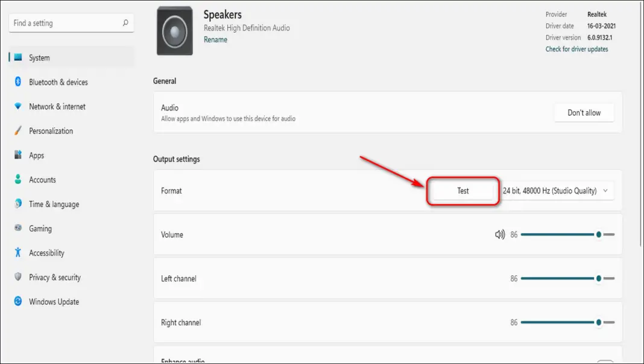Select Accounts from the sidebar
This screenshot has height=364, width=644.
42,179
